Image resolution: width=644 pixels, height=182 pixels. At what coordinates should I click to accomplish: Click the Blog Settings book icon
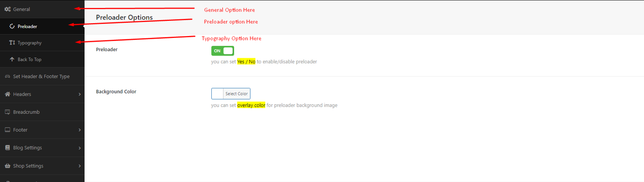tap(8, 148)
